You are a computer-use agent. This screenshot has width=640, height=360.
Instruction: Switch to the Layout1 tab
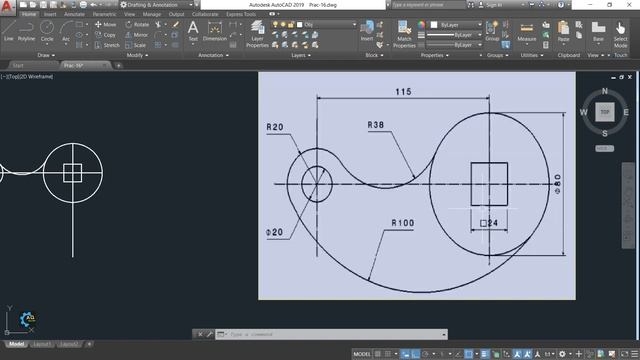(x=42, y=344)
